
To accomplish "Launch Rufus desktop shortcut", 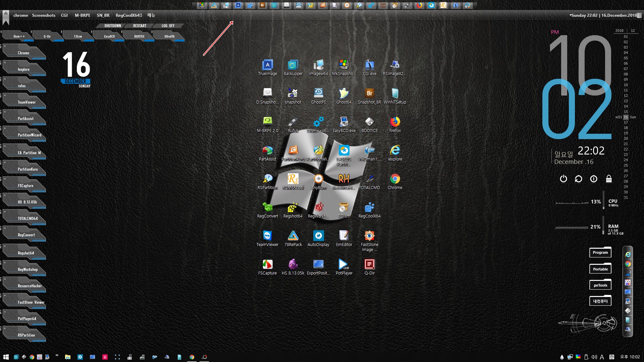I will 293,124.
